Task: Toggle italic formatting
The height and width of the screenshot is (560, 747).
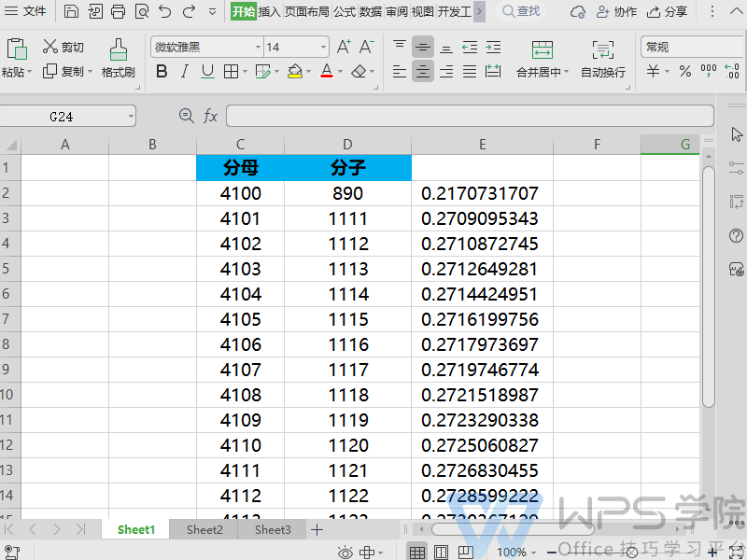Action: click(x=185, y=72)
